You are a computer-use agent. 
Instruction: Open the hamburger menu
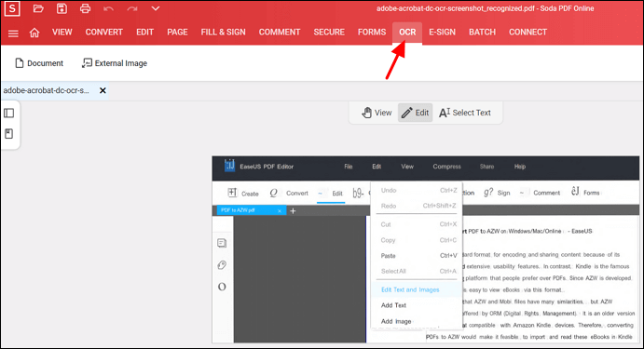click(13, 34)
